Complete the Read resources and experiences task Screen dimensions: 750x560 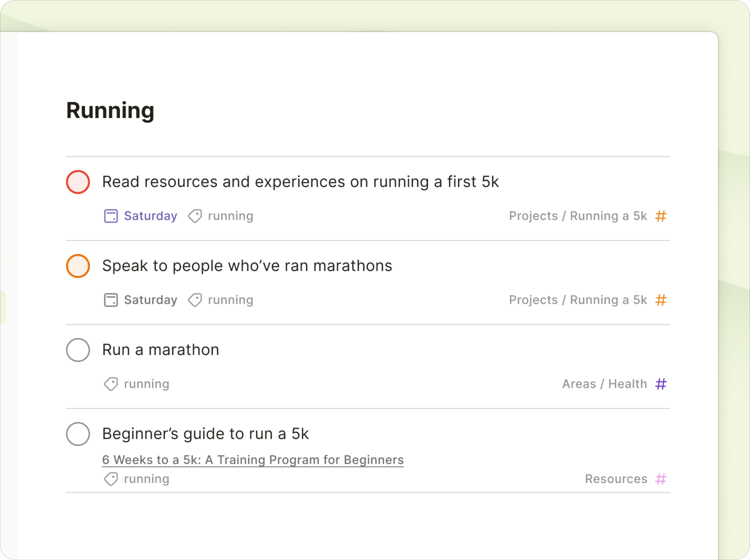78,182
